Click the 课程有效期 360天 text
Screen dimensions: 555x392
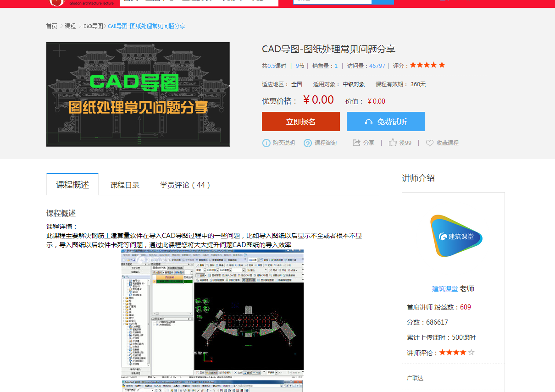pos(401,84)
